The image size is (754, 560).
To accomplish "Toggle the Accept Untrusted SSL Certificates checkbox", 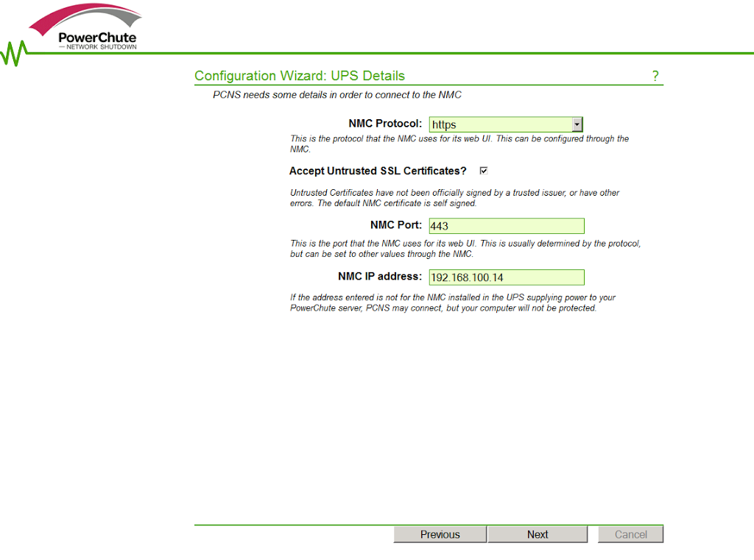I will point(484,171).
